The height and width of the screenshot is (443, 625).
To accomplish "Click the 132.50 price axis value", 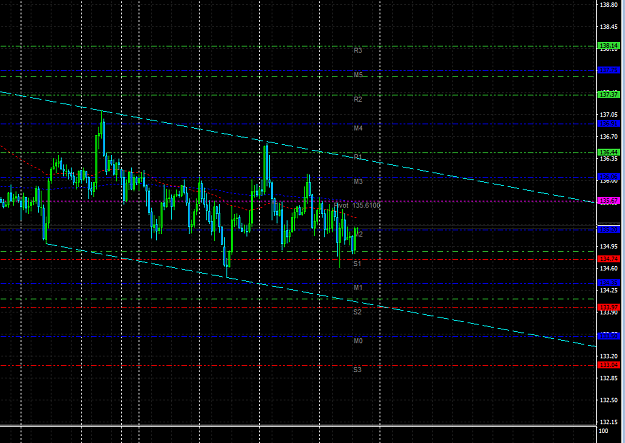I will coord(609,400).
